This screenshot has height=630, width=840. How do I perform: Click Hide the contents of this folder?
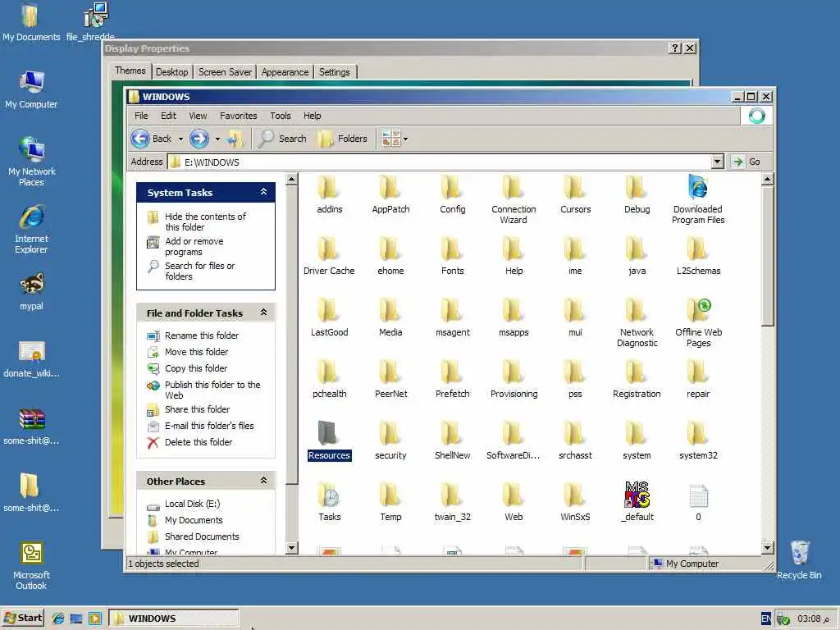(205, 221)
